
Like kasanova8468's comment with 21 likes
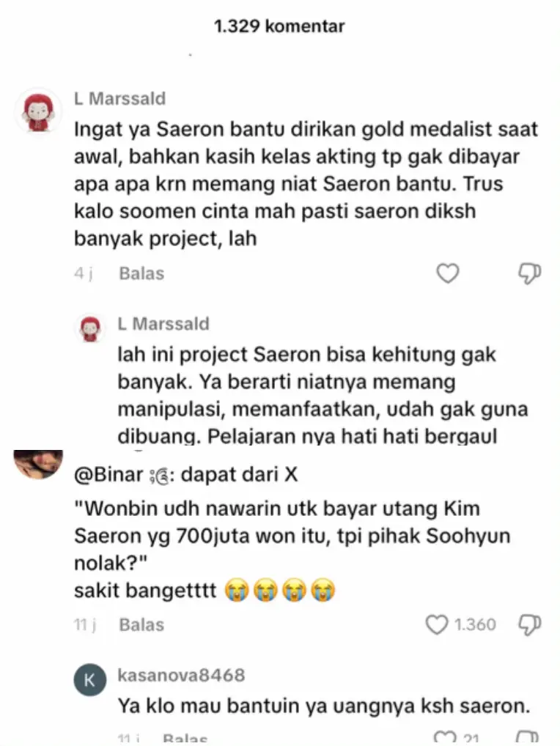tap(446, 740)
